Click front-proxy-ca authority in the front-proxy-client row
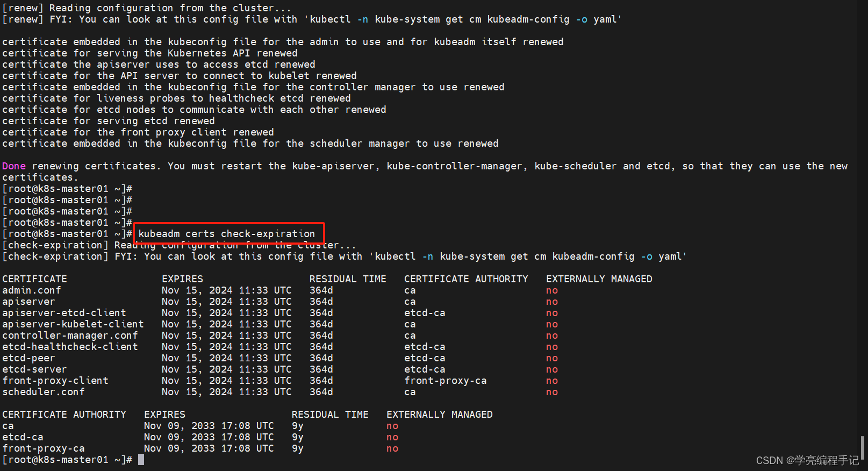 445,381
